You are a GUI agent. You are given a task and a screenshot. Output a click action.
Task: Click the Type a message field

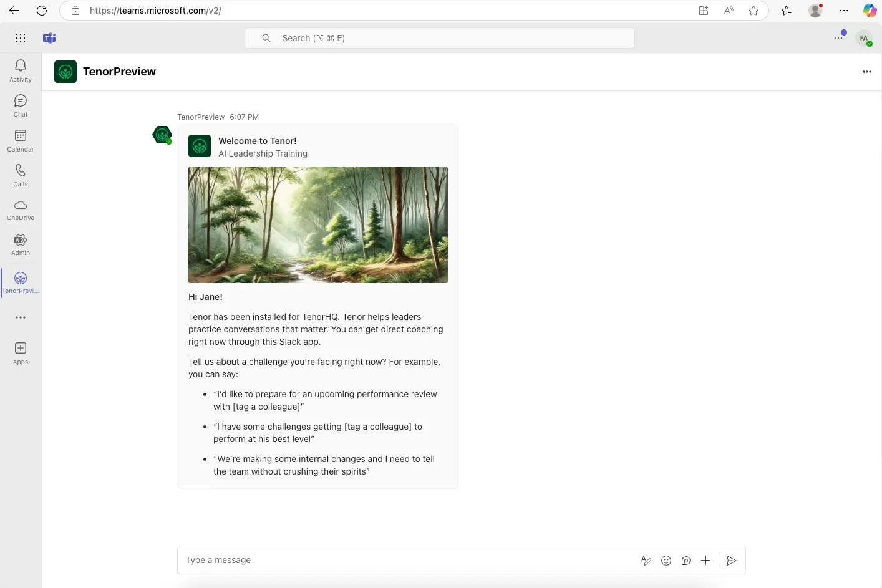(409, 561)
